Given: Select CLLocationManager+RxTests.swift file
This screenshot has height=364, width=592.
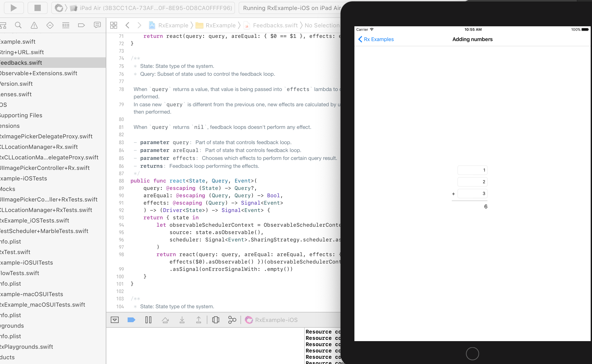Looking at the screenshot, I should point(46,210).
